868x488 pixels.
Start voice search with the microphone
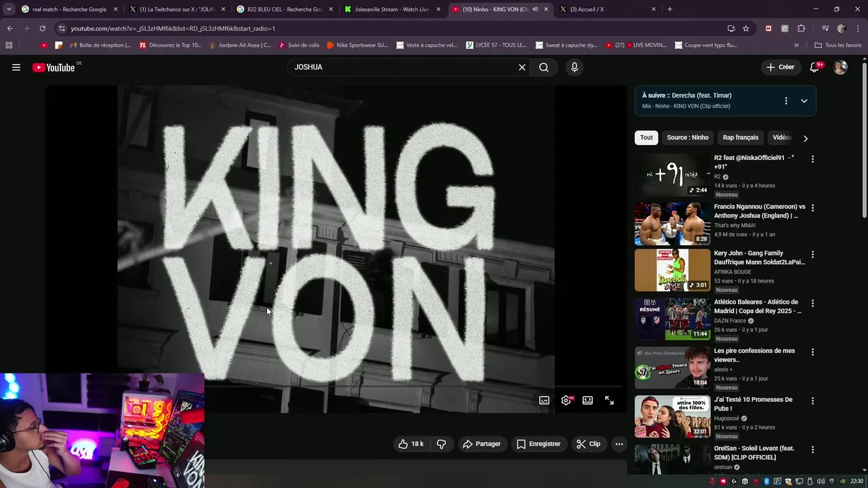pos(574,67)
